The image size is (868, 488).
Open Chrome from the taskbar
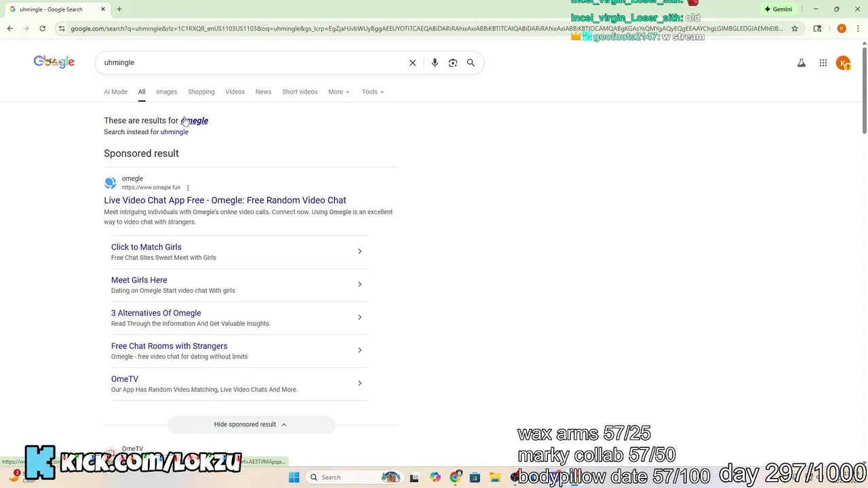click(x=455, y=477)
